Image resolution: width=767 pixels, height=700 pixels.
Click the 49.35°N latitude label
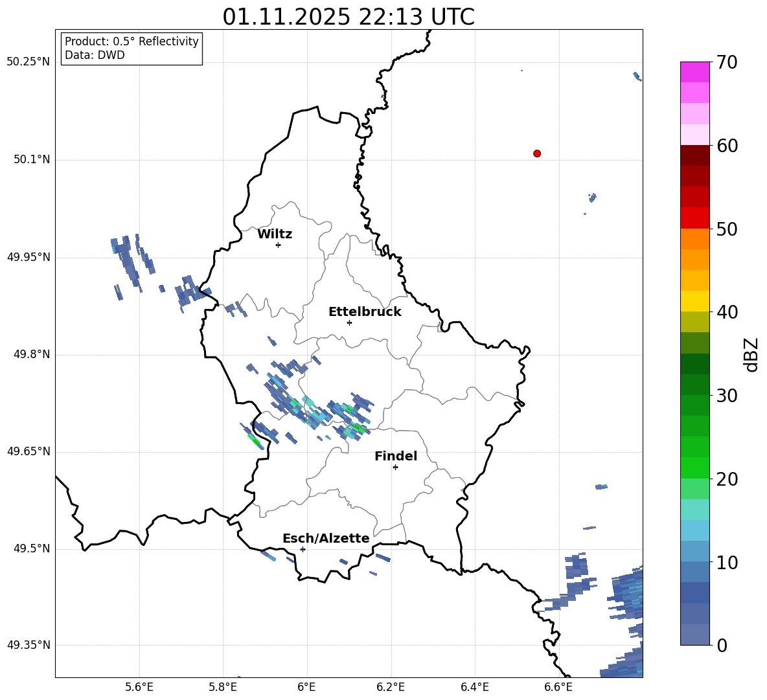coord(29,645)
